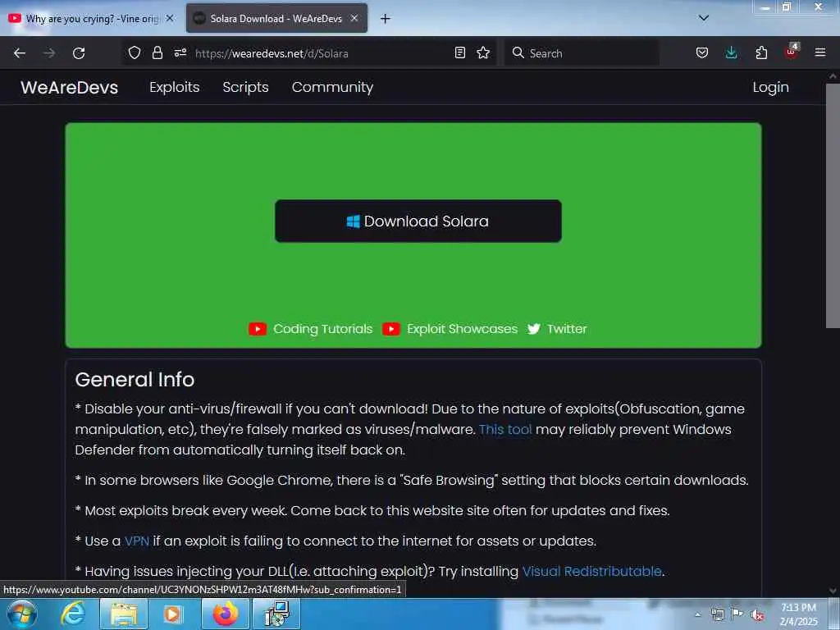840x630 pixels.
Task: Open the downloads panel arrow
Action: pos(731,53)
